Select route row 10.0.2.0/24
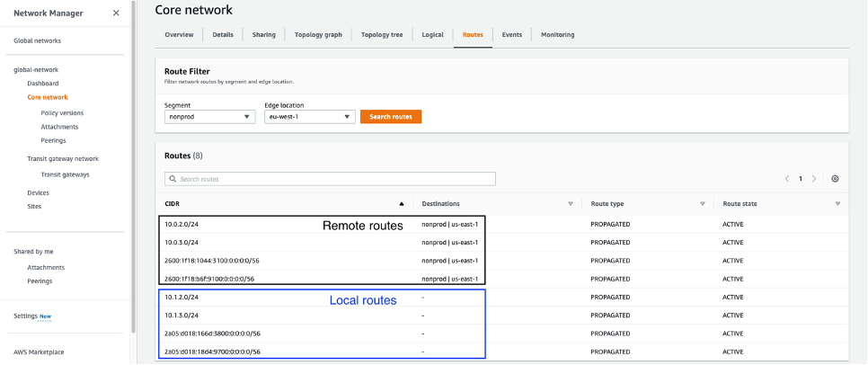The width and height of the screenshot is (868, 365). tap(501, 225)
